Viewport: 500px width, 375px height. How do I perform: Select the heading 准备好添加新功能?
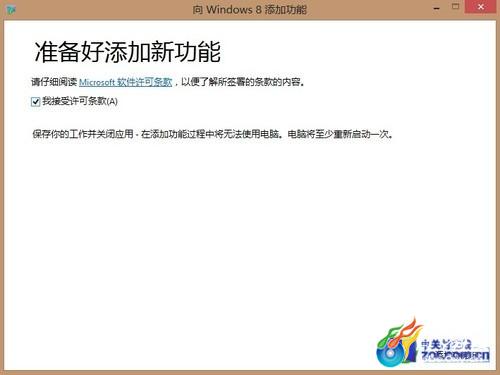coord(128,52)
